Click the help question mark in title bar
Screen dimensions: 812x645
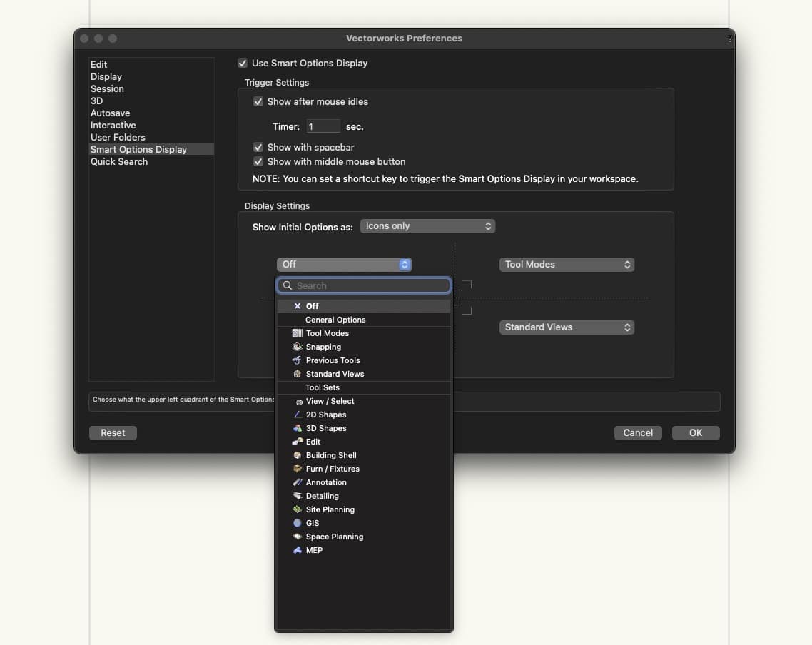pos(729,39)
